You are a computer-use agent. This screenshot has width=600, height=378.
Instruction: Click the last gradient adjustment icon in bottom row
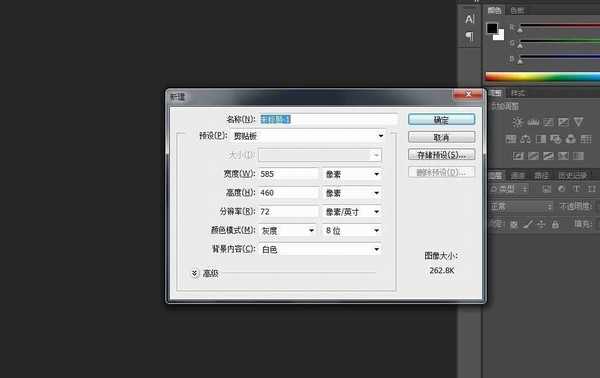tap(578, 156)
